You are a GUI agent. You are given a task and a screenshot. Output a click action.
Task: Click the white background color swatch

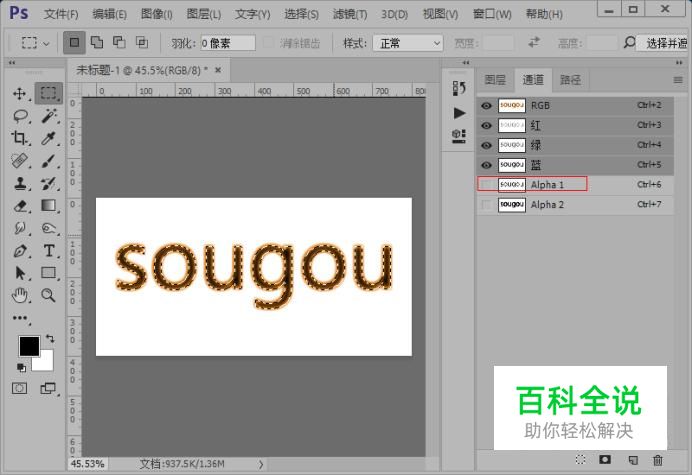coord(46,363)
